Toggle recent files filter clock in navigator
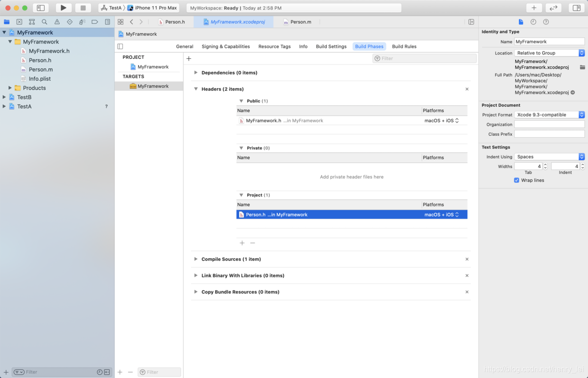Screen dimensions: 588x378 click(100, 372)
